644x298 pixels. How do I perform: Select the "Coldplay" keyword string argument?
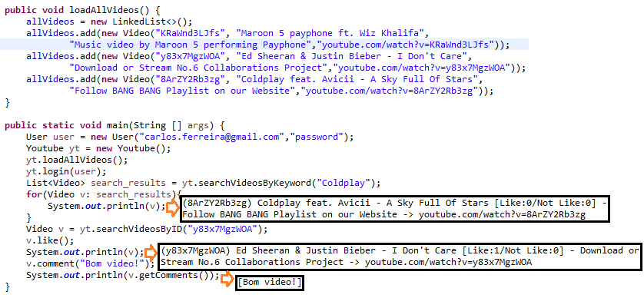point(343,183)
